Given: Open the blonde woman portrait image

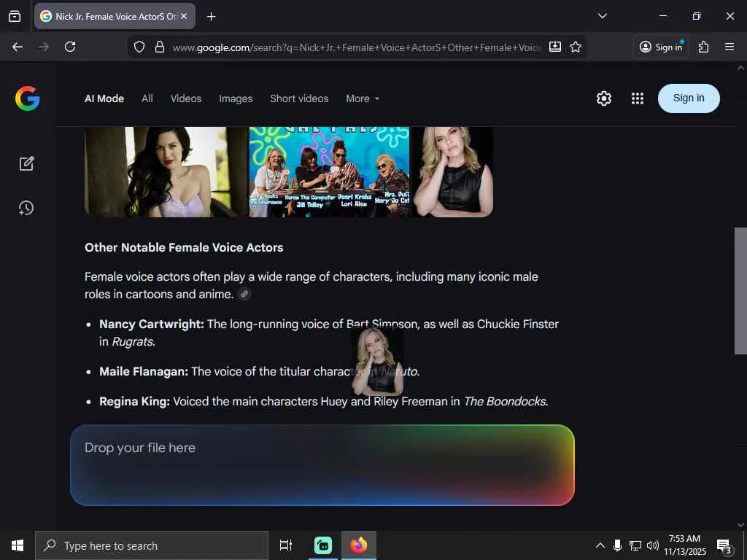Looking at the screenshot, I should click(x=452, y=172).
